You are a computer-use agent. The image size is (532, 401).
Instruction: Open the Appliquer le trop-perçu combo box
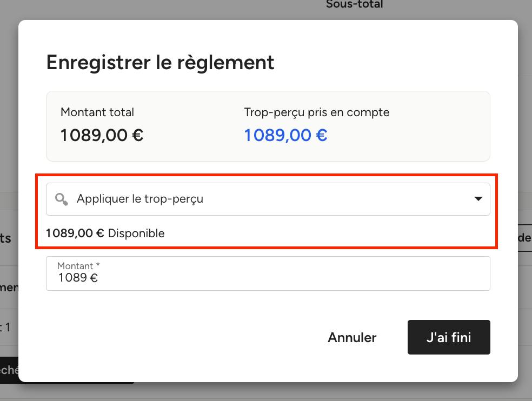[268, 199]
